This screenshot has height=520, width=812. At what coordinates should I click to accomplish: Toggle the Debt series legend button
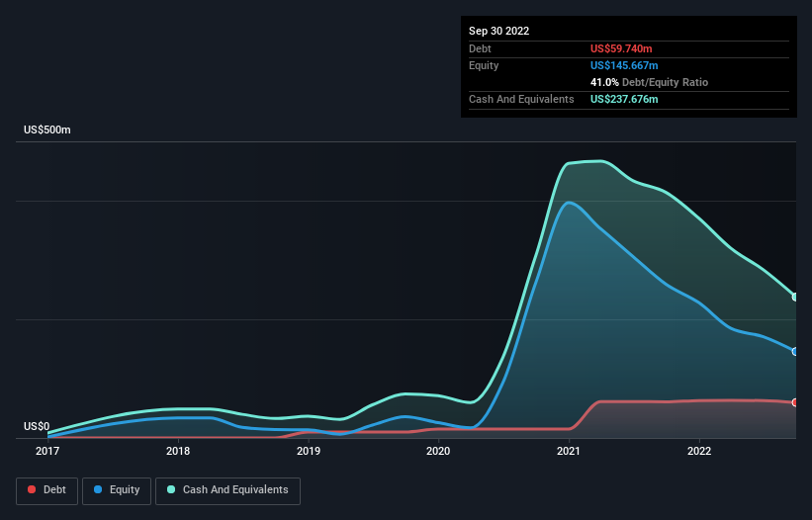(x=46, y=490)
